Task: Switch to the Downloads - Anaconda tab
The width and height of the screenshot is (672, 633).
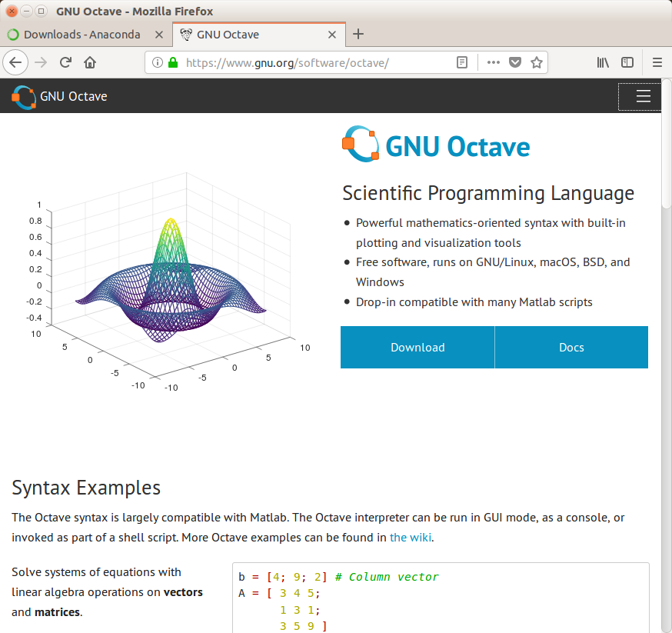Action: 86,35
